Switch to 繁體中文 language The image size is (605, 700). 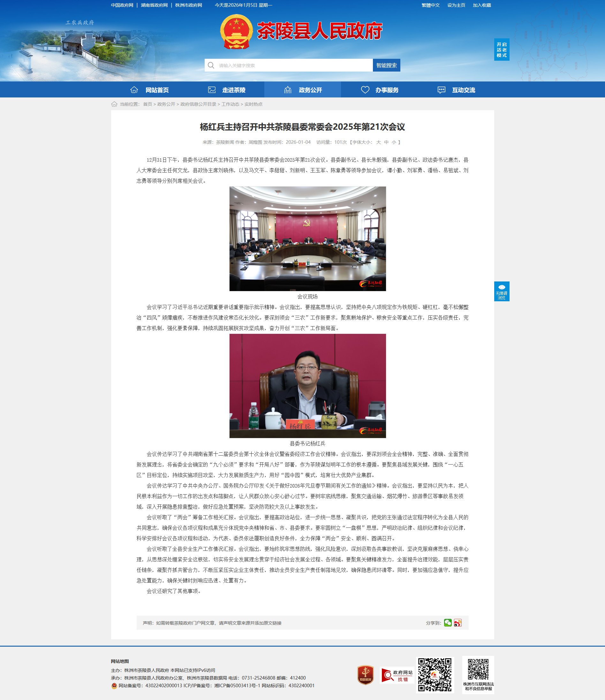pos(430,5)
